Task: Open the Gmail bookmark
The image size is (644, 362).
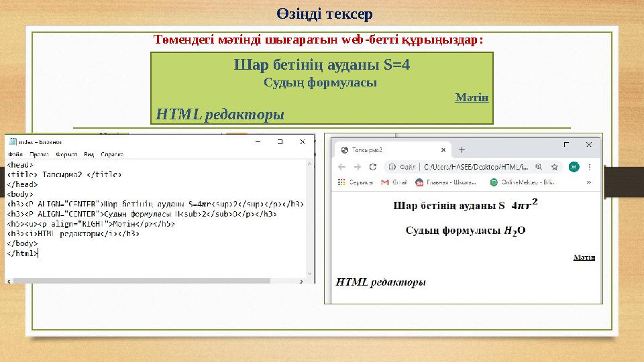Action: (x=394, y=182)
